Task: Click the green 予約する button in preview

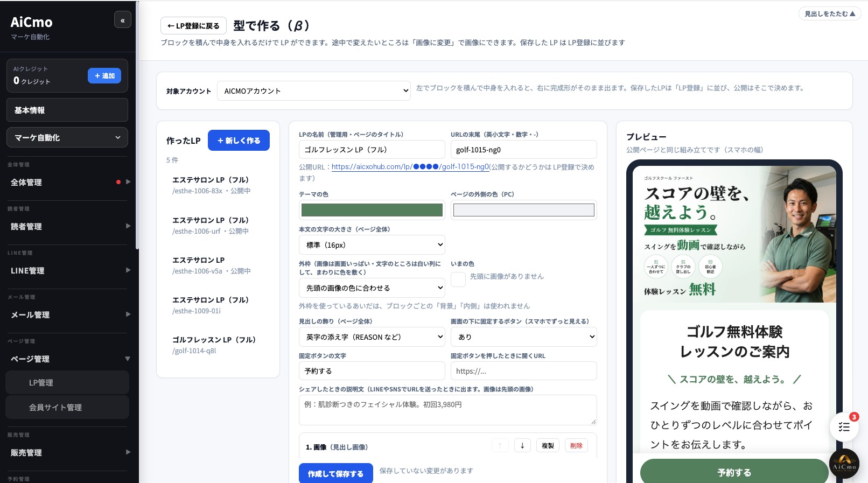Action: (734, 472)
